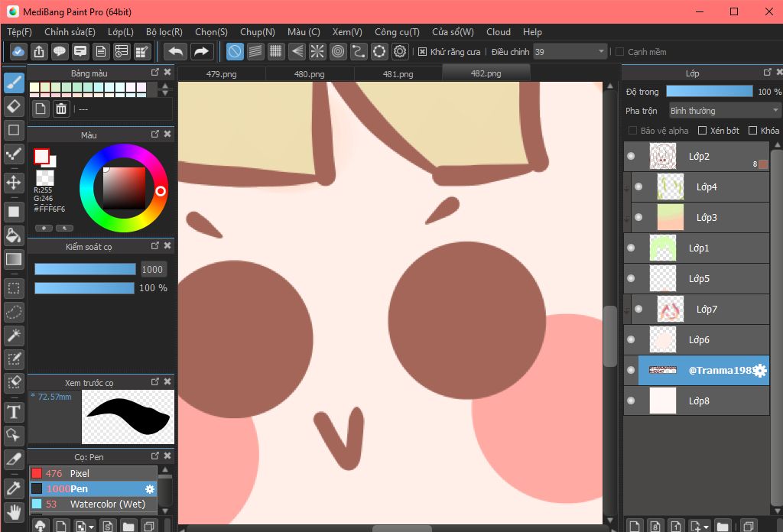Viewport: 783px width, 532px height.
Task: Switch to the 479.png tab
Action: coord(221,74)
